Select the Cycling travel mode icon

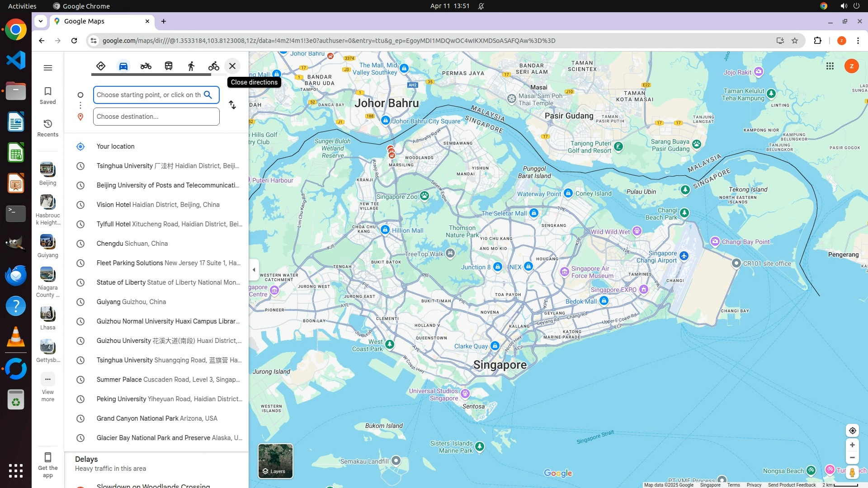click(214, 66)
